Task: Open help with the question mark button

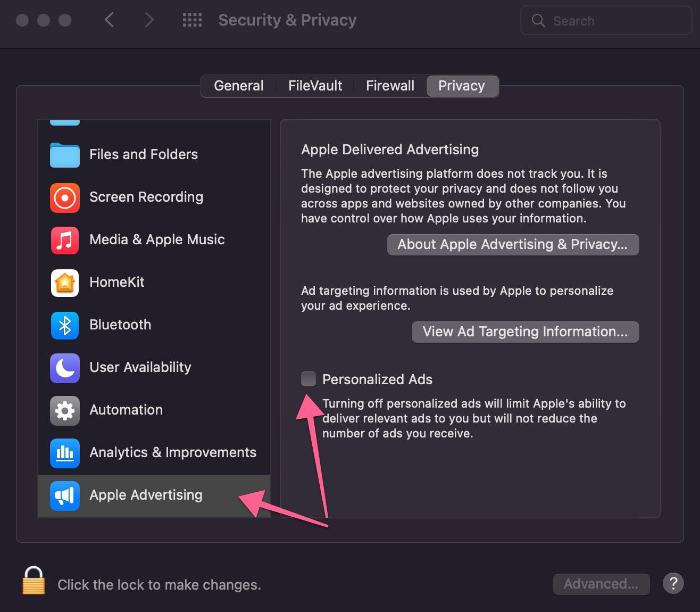Action: pos(673,583)
